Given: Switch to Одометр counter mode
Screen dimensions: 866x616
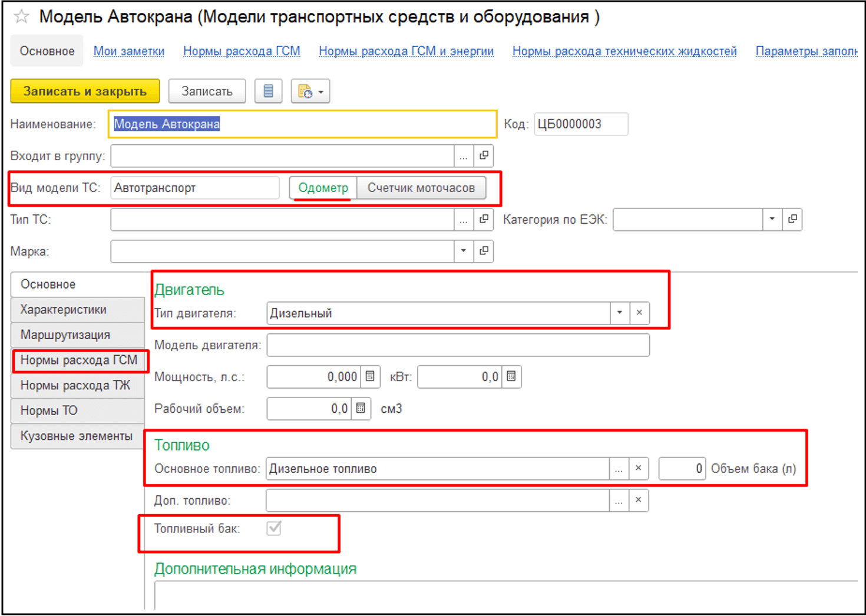Looking at the screenshot, I should (x=323, y=188).
